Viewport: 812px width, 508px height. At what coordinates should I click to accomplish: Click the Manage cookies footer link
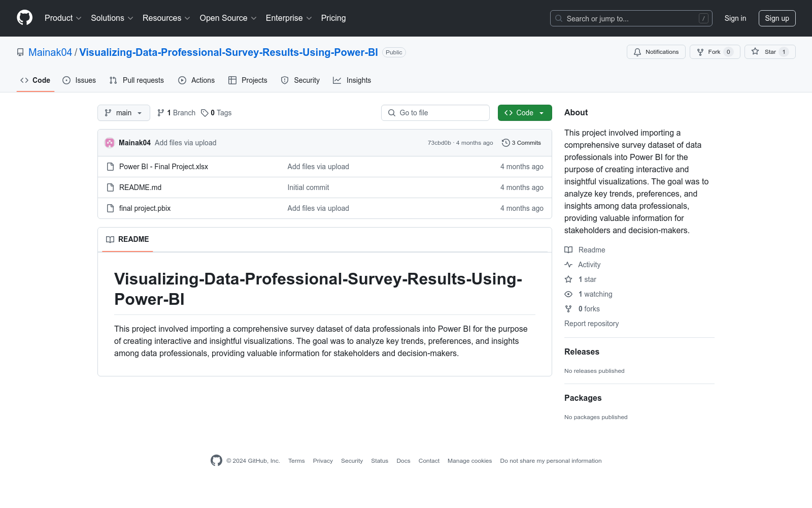coord(469,461)
